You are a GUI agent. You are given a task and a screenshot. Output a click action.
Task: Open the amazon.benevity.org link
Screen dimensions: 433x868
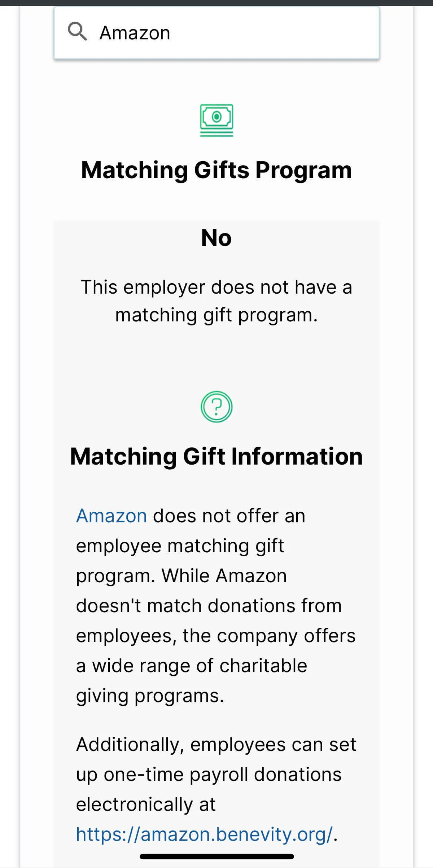[204, 834]
